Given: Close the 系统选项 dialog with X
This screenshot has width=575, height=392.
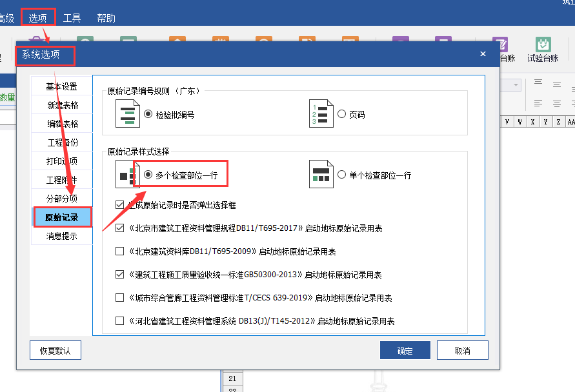Looking at the screenshot, I should 483,54.
